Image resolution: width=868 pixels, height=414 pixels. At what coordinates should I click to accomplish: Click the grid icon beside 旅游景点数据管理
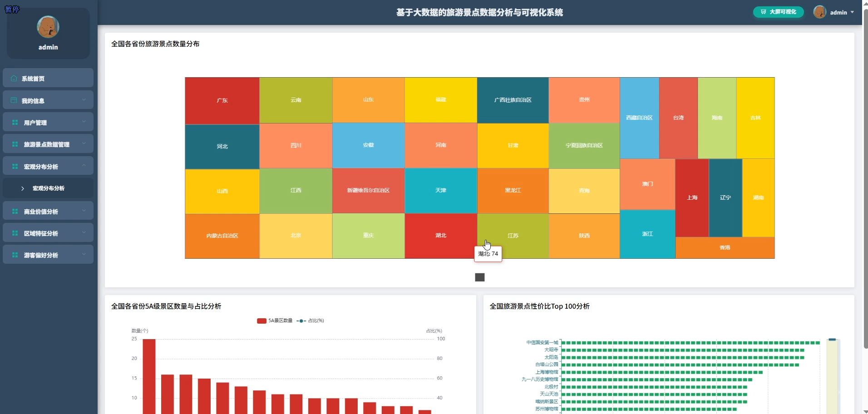tap(15, 144)
